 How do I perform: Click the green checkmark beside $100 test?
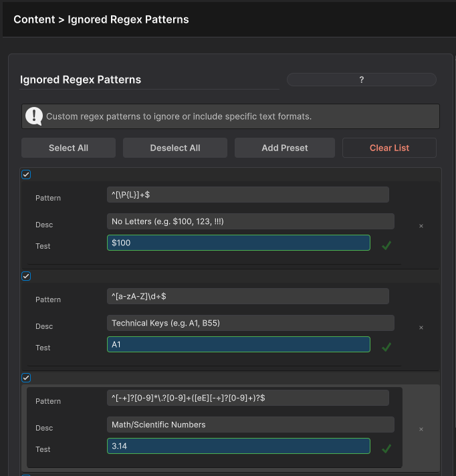[386, 245]
